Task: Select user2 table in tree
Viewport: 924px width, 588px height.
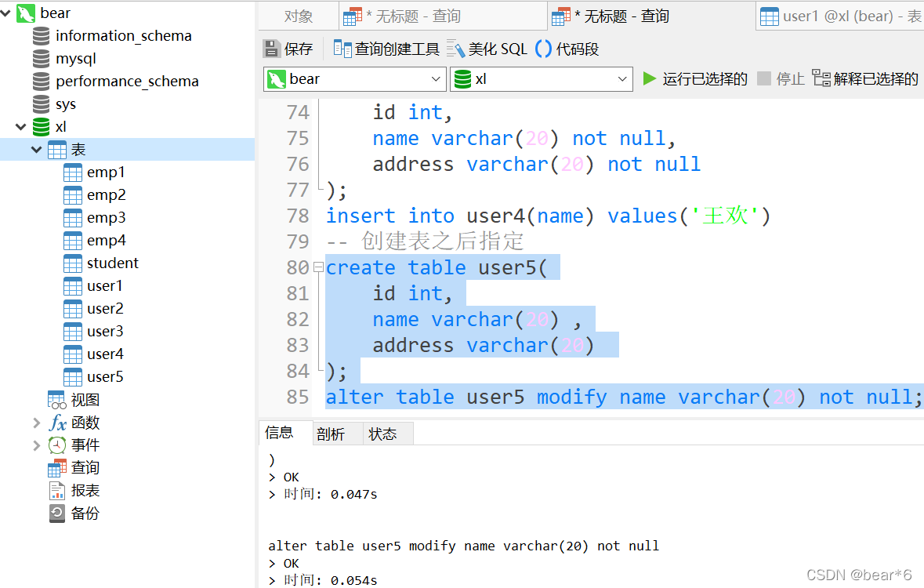Action: [x=105, y=309]
